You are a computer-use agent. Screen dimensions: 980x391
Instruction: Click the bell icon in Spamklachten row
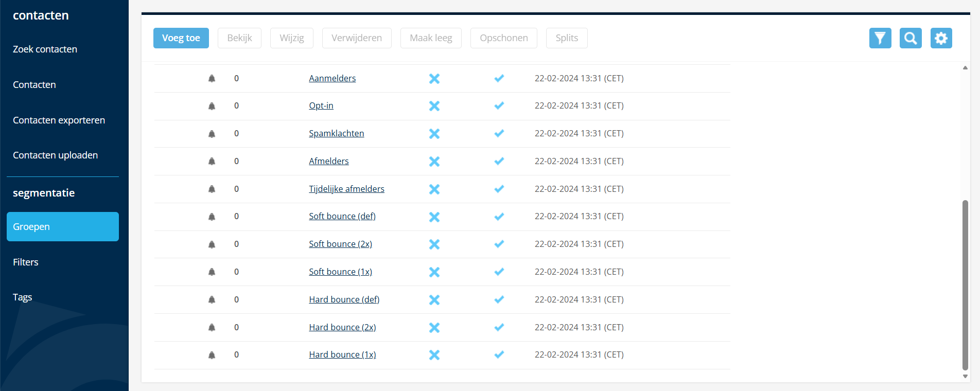(212, 134)
